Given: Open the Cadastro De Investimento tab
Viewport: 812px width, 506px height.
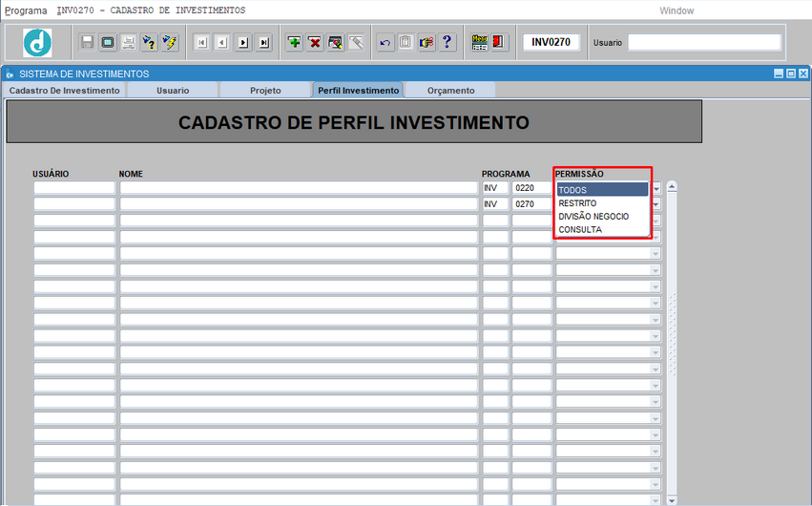Looking at the screenshot, I should point(65,90).
